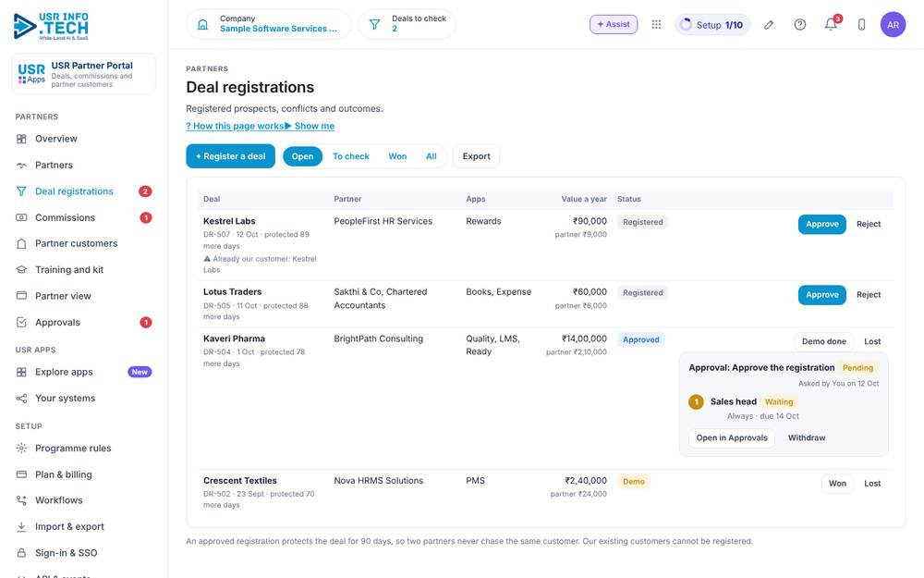Click the Nova HRMS Solutions partner cell
This screenshot has width=924, height=578.
point(378,481)
